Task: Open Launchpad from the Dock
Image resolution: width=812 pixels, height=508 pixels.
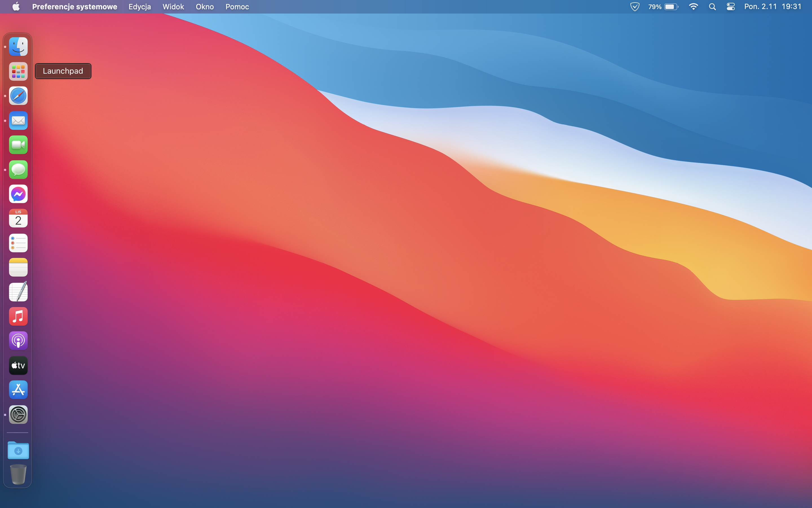Action: click(x=18, y=71)
